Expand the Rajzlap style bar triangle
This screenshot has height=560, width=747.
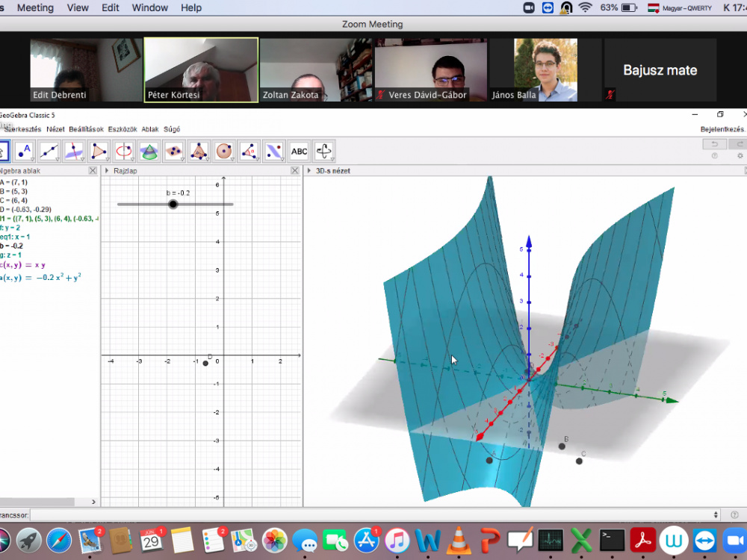107,171
